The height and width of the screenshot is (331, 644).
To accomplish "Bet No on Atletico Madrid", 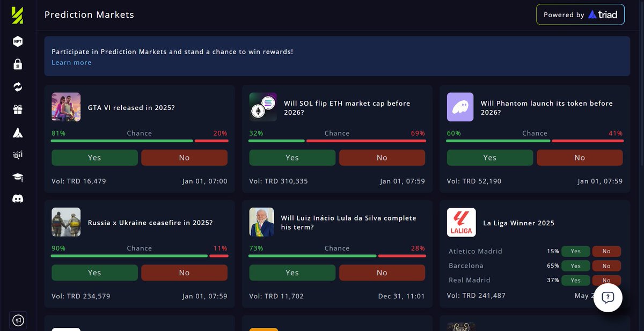I will (606, 251).
